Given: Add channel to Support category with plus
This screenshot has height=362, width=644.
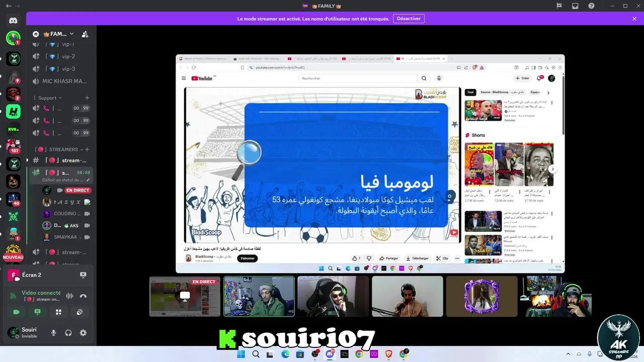Looking at the screenshot, I should coord(87,98).
